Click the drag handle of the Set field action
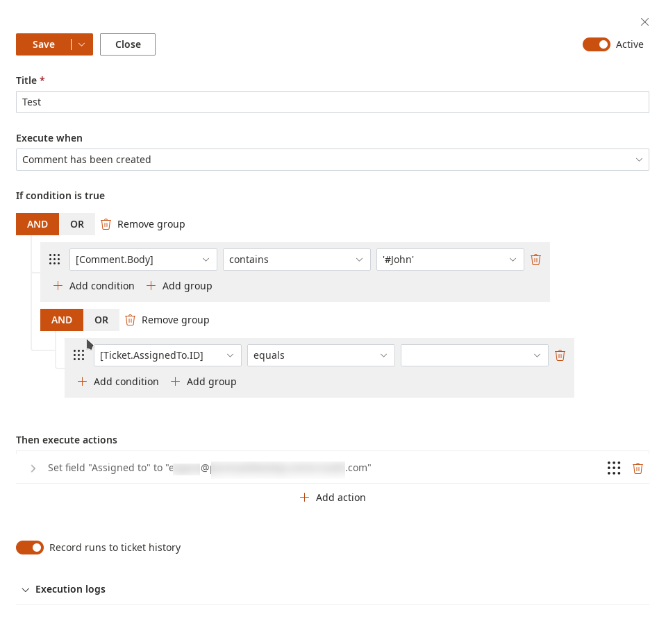This screenshot has height=644, width=666. (x=613, y=468)
